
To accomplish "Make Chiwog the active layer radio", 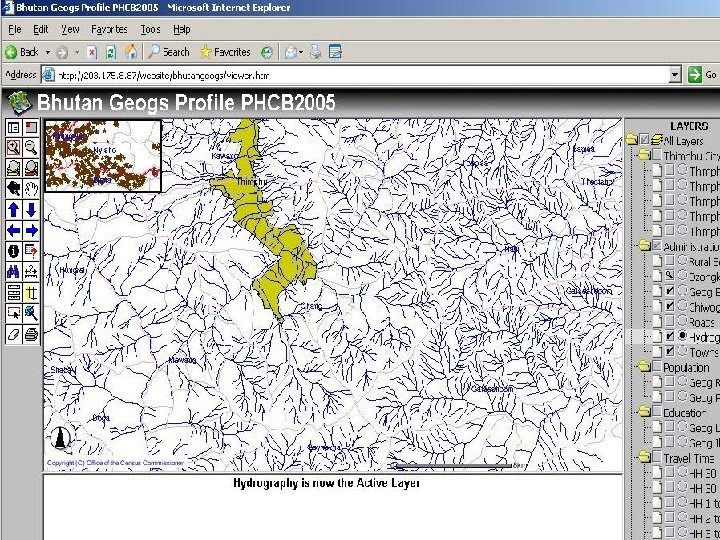I will click(682, 306).
